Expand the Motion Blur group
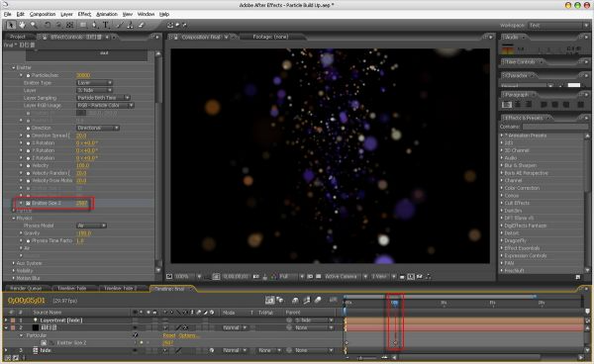Viewport: 594px width, 364px height. point(14,278)
